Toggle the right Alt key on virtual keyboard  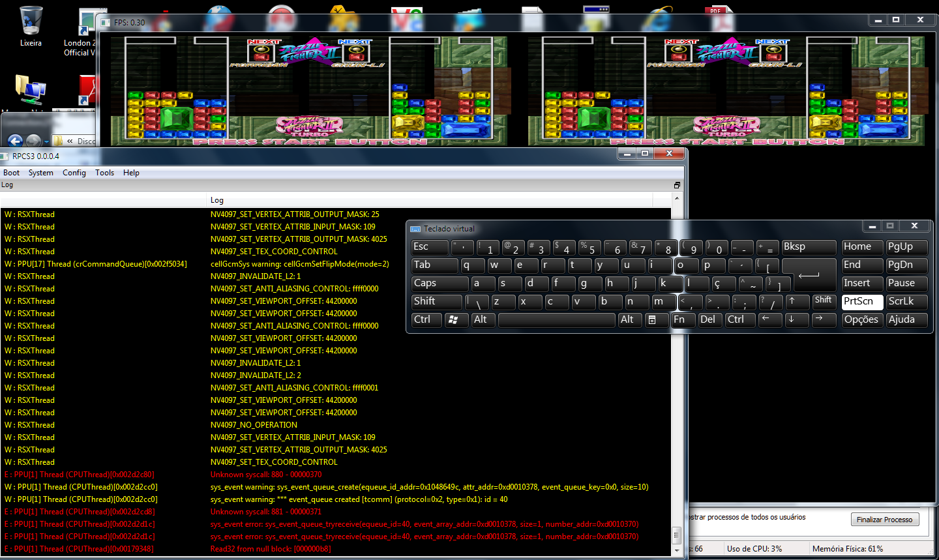[630, 320]
